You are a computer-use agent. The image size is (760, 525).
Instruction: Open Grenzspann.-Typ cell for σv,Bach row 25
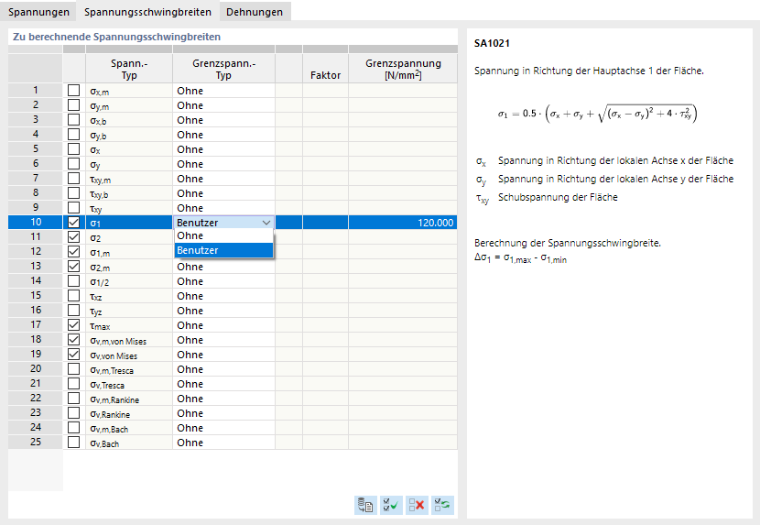(224, 443)
